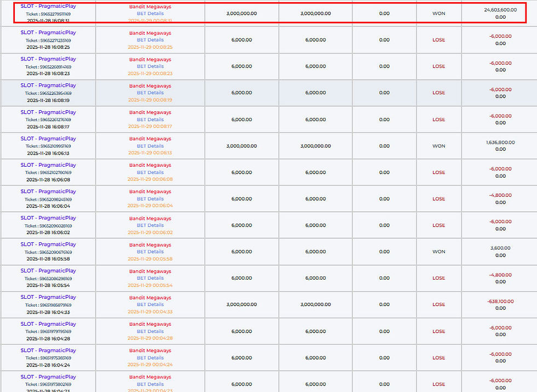Screen dimensions: 537x392
Task: Click LOSE status in the 16:08:25 row
Action: tap(439, 39)
